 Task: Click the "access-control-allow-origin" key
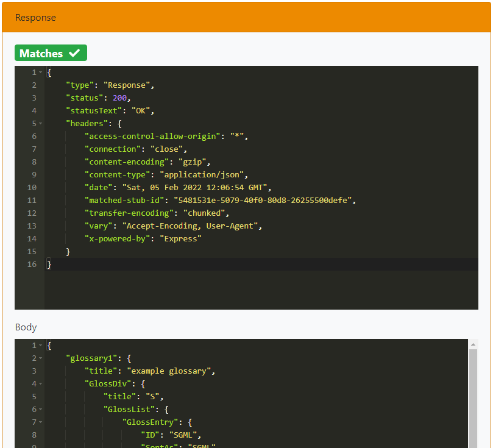pos(152,137)
